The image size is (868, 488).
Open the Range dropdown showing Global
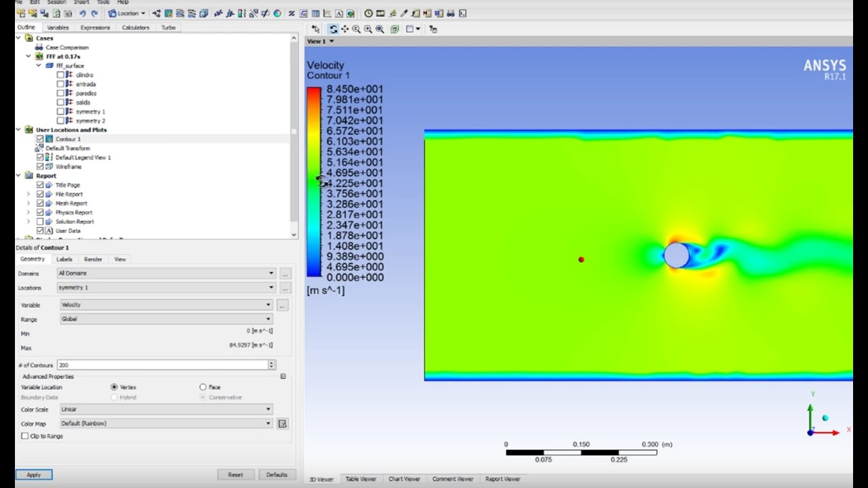[166, 319]
